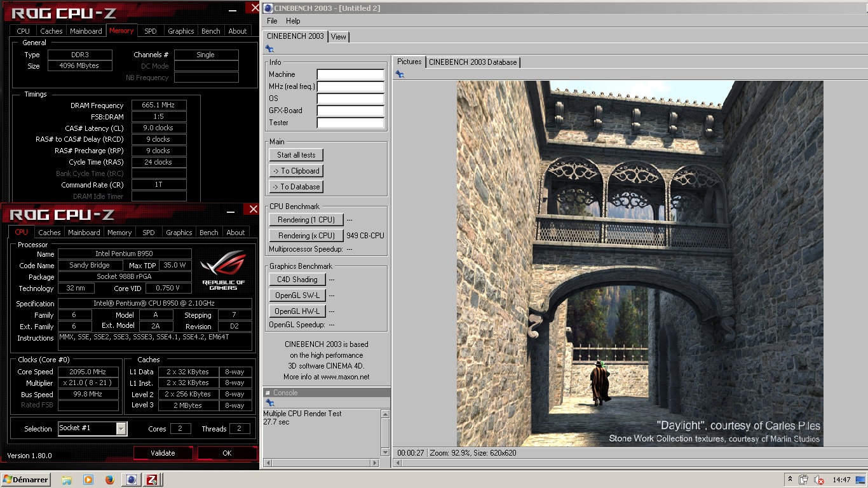Open the Memory tab in lower CPU-Z

119,233
